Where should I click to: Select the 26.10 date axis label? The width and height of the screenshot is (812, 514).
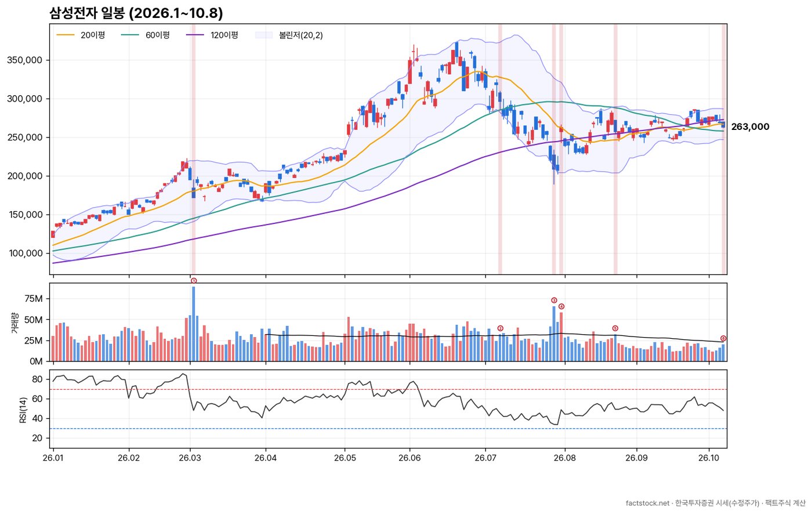tap(709, 458)
